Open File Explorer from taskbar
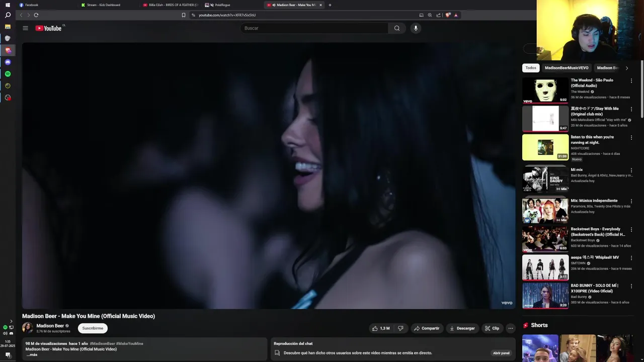This screenshot has width=644, height=362. 8,26
